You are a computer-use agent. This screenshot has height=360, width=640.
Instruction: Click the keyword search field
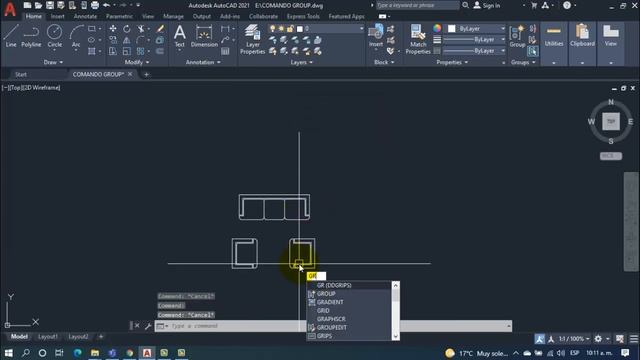tap(417, 5)
